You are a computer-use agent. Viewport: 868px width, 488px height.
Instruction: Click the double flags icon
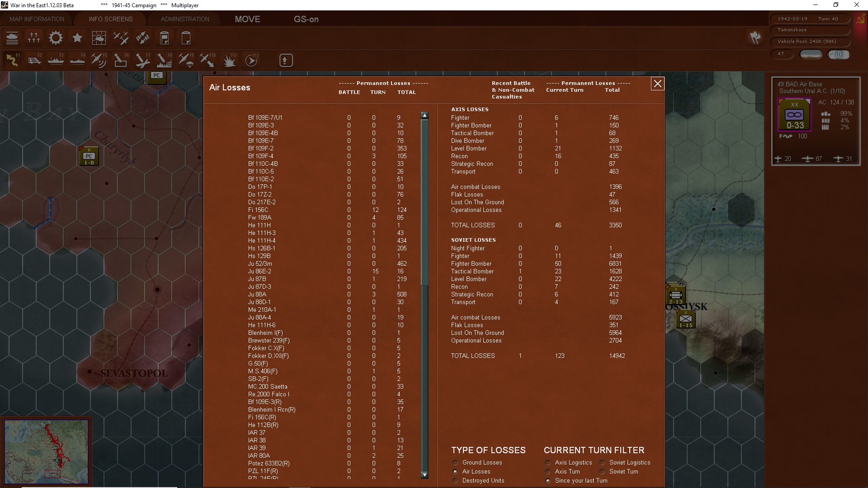pos(755,38)
